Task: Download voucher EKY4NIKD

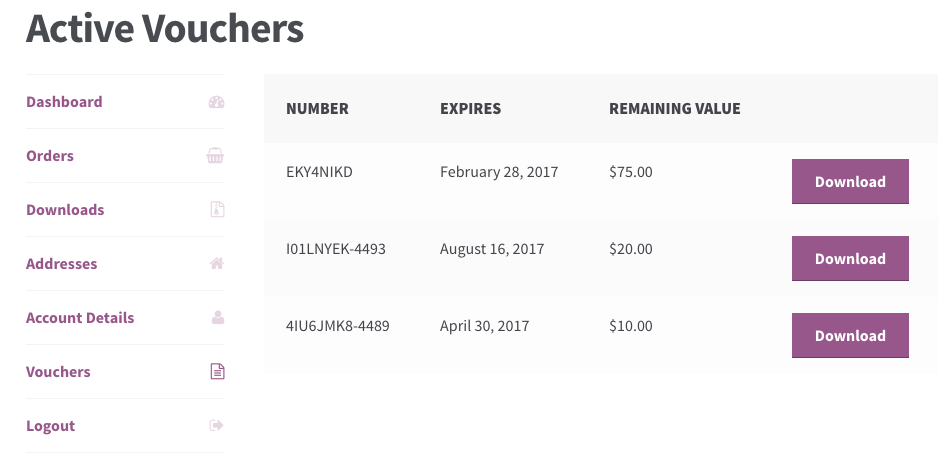Action: click(850, 181)
